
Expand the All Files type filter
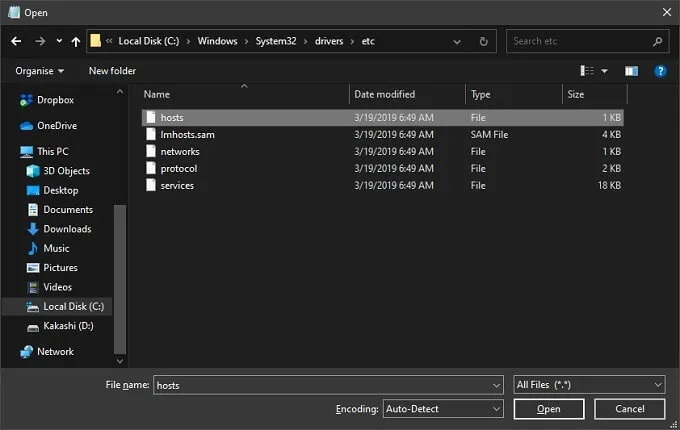[x=589, y=385]
